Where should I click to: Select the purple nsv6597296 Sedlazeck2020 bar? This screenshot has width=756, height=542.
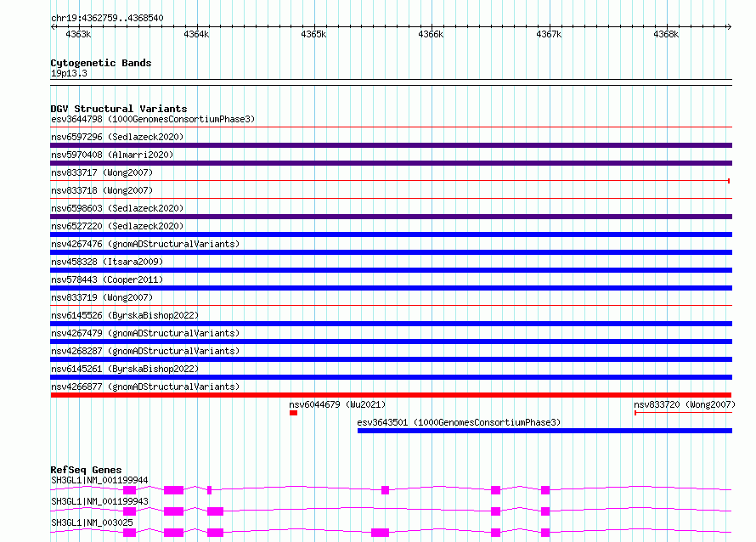(x=391, y=145)
